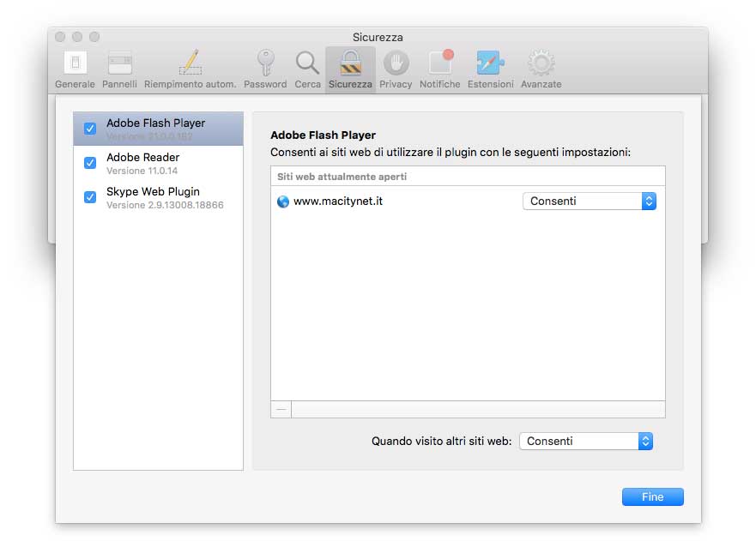Click the window minimize button
The height and width of the screenshot is (541, 756).
coord(77,37)
